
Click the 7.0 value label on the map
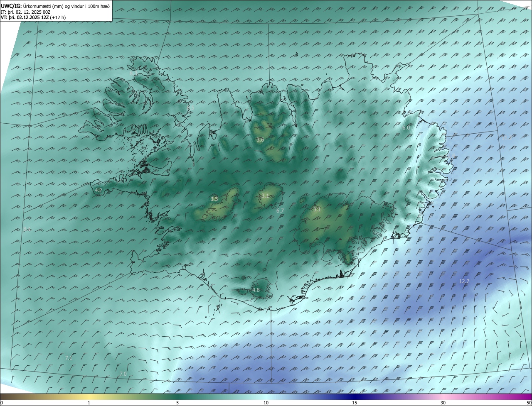[123, 374]
